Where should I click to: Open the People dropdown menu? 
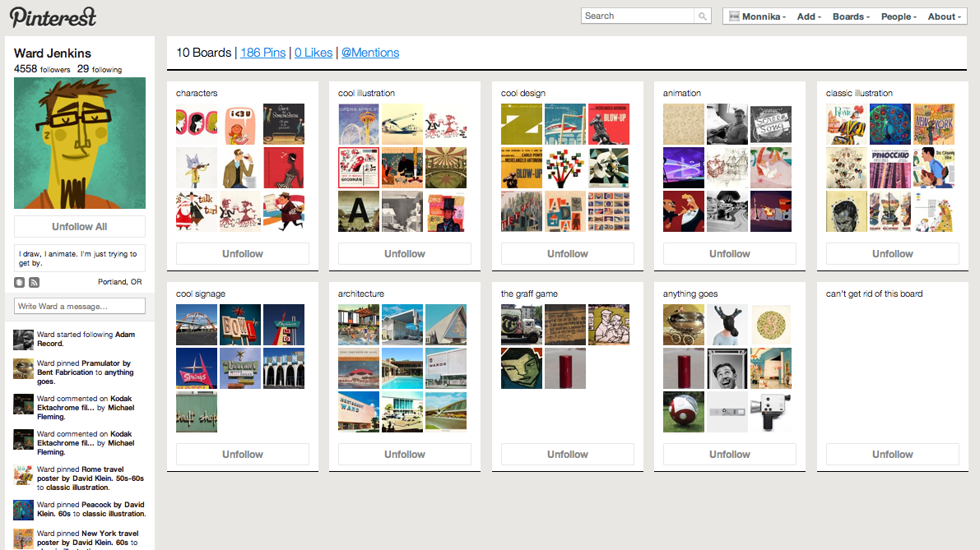pos(898,17)
